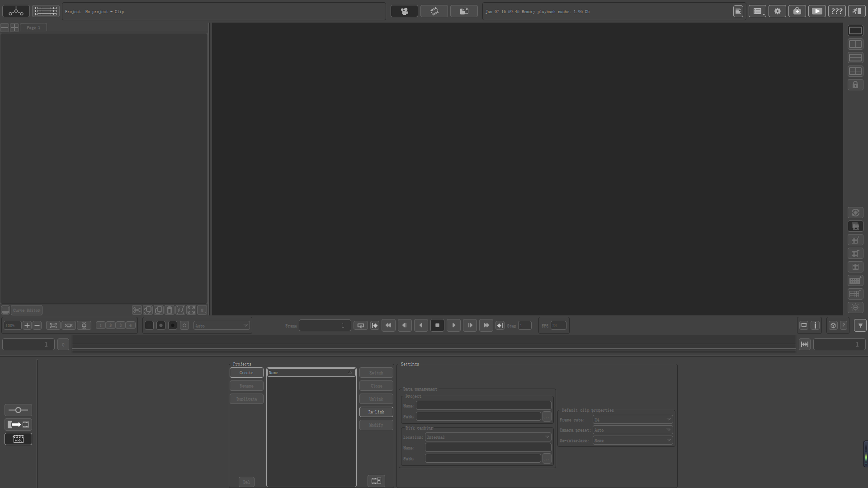The width and height of the screenshot is (868, 488).
Task: Enable the two-view layout on the right panel
Action: pos(855,44)
